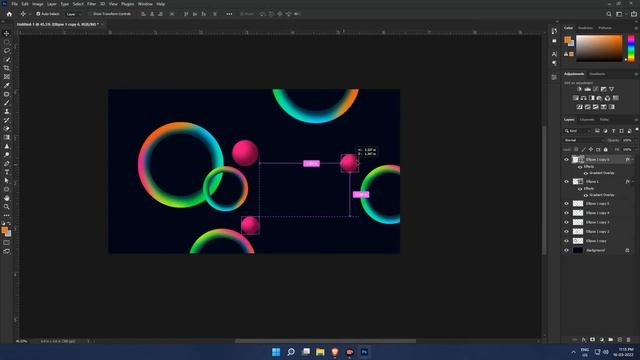The width and height of the screenshot is (640, 360).
Task: Filter layers by type layers
Action: (x=613, y=131)
